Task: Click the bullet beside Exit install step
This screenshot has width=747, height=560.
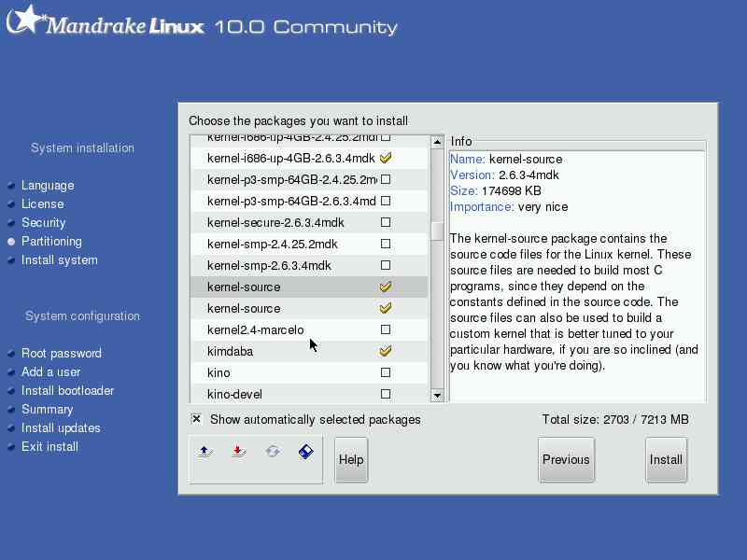Action: pos(11,447)
